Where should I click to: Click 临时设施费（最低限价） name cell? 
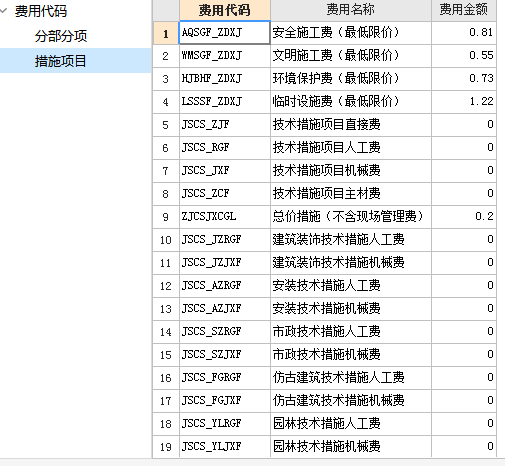pos(351,102)
